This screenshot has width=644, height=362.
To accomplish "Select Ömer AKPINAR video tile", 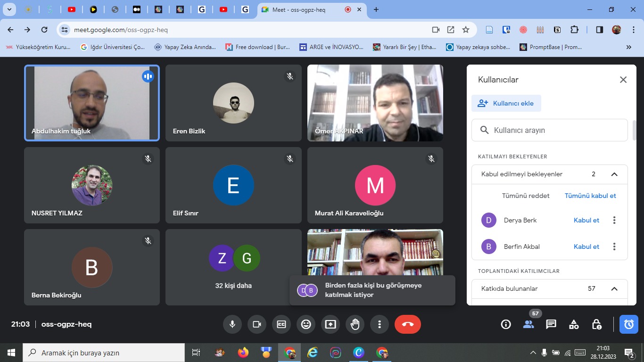I will point(375,103).
